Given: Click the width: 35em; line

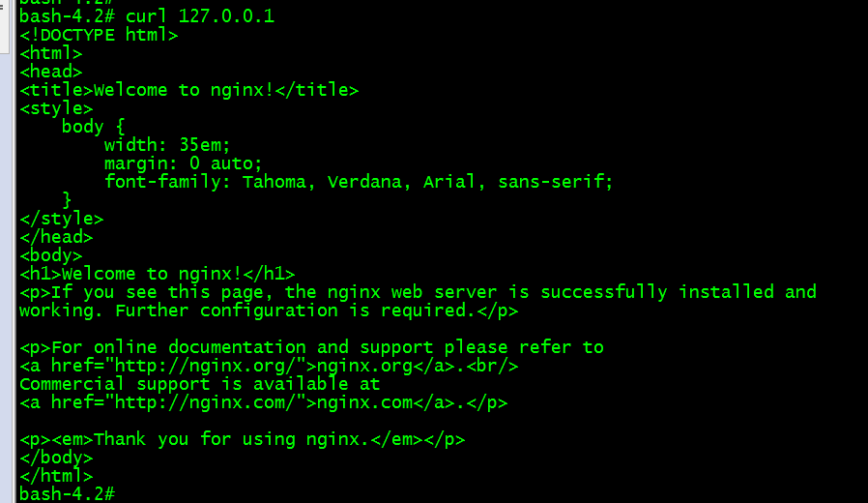Looking at the screenshot, I should tap(167, 145).
